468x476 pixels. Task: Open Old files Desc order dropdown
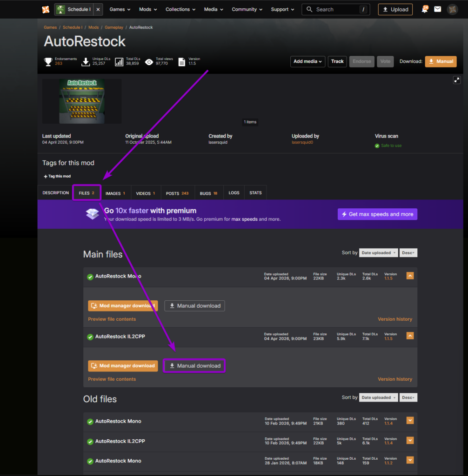(x=408, y=397)
